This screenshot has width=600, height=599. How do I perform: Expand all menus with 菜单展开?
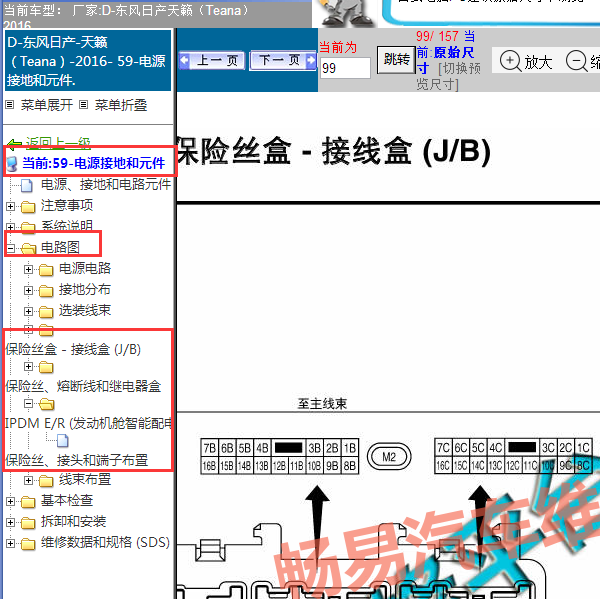[47, 105]
